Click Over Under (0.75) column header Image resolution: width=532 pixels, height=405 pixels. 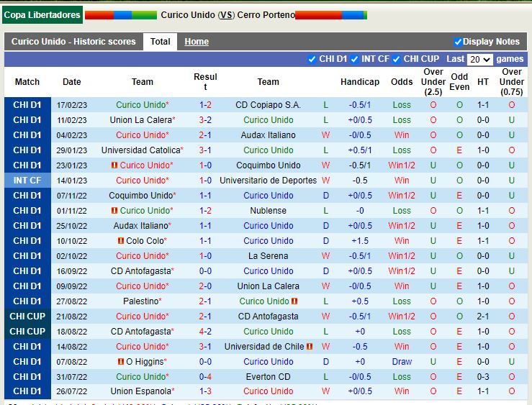coord(512,82)
